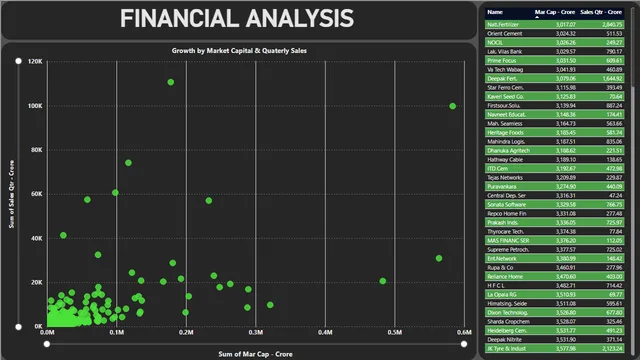Select the Supreme Petroch. row
This screenshot has height=360, width=640.
pyautogui.click(x=554, y=249)
